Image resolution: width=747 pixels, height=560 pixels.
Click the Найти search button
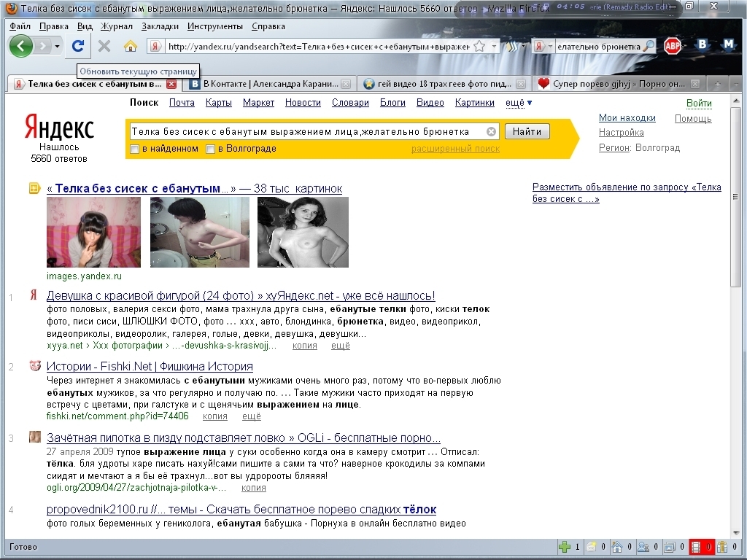(x=527, y=131)
